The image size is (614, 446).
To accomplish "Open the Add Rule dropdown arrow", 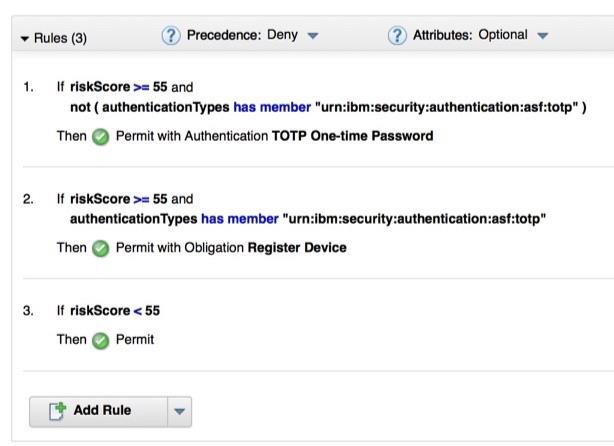I will point(178,411).
